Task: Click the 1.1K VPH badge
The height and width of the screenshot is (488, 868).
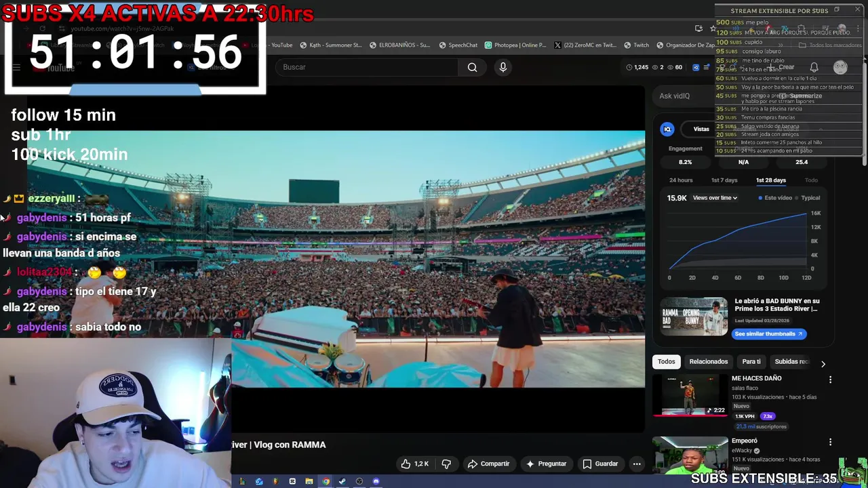Action: click(745, 416)
